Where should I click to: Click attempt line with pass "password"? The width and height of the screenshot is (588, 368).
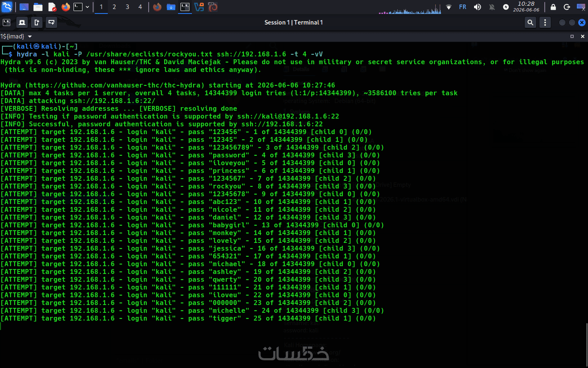point(190,155)
